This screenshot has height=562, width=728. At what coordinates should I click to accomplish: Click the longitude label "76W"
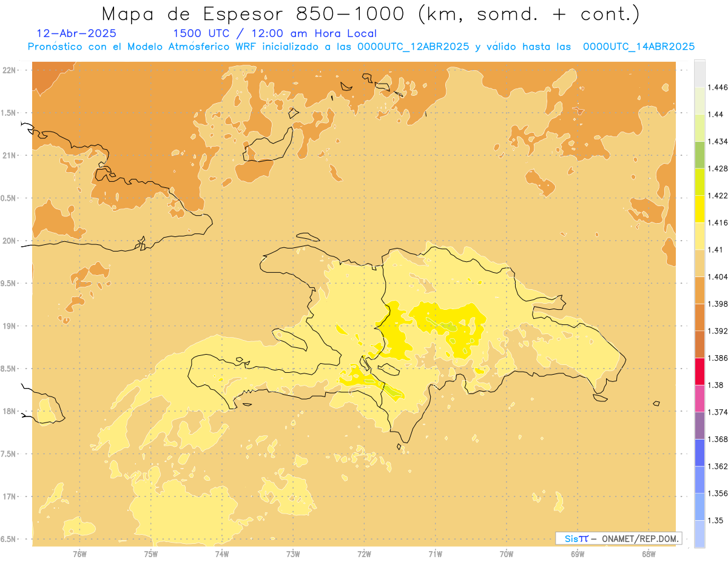pyautogui.click(x=79, y=554)
